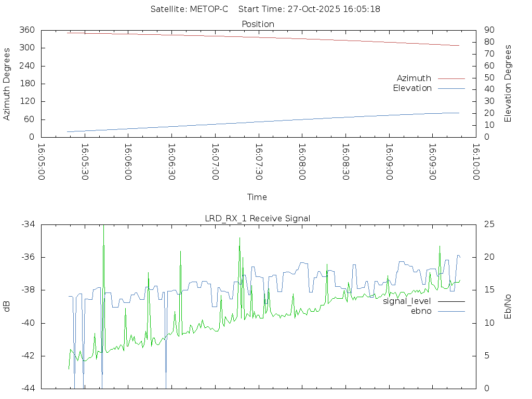The image size is (532, 399).
Task: Click the "LRD_RX_1 Receive Signal" chart title
Action: [x=258, y=218]
